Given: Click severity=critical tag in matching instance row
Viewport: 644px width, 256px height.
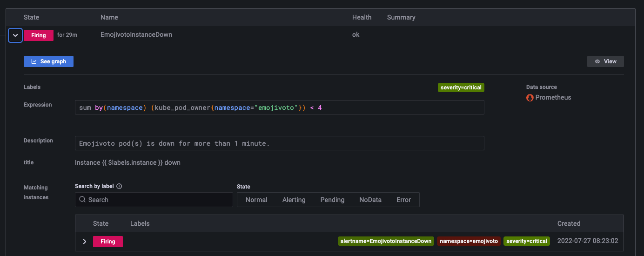Looking at the screenshot, I should pyautogui.click(x=527, y=241).
